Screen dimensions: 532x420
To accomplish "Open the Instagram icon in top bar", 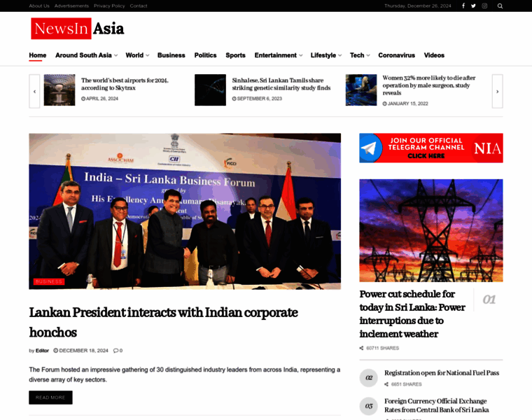I will pos(484,6).
